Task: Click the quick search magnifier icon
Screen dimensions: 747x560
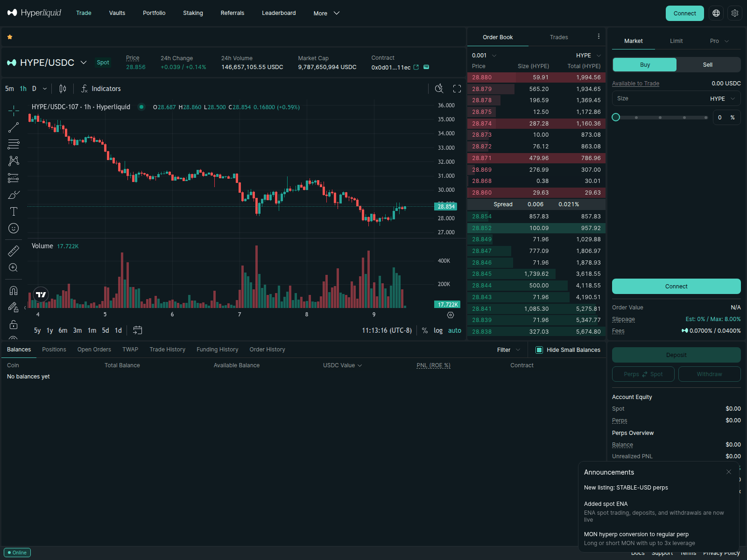Action: [439, 89]
